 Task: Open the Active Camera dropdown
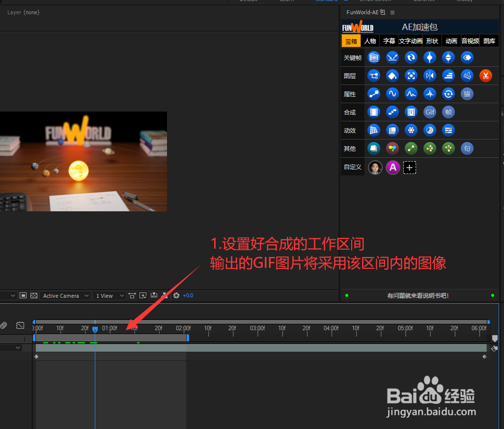65,295
